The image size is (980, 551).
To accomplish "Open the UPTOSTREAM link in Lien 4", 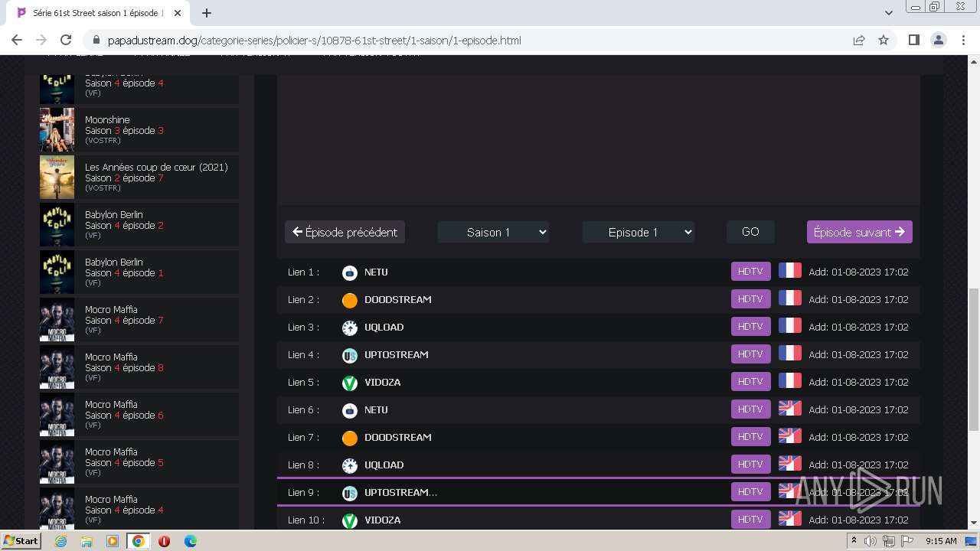I will 397,355.
